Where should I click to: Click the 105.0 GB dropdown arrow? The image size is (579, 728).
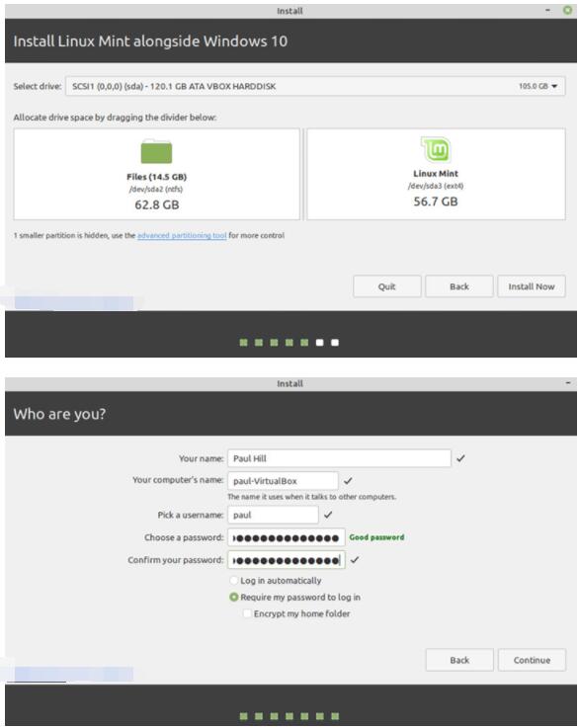click(554, 86)
